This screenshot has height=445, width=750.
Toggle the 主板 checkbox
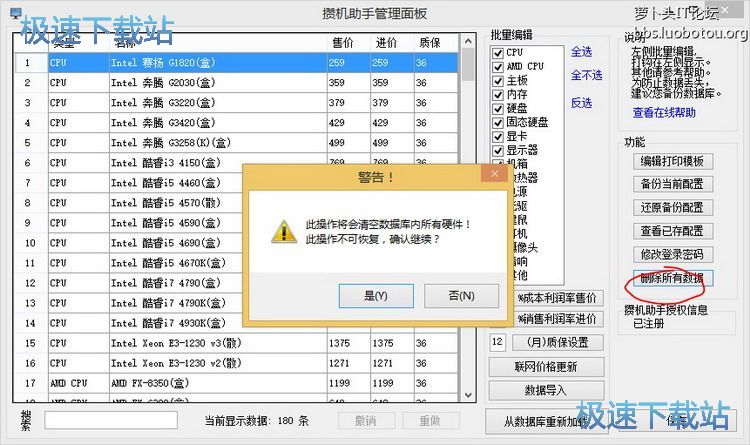498,81
